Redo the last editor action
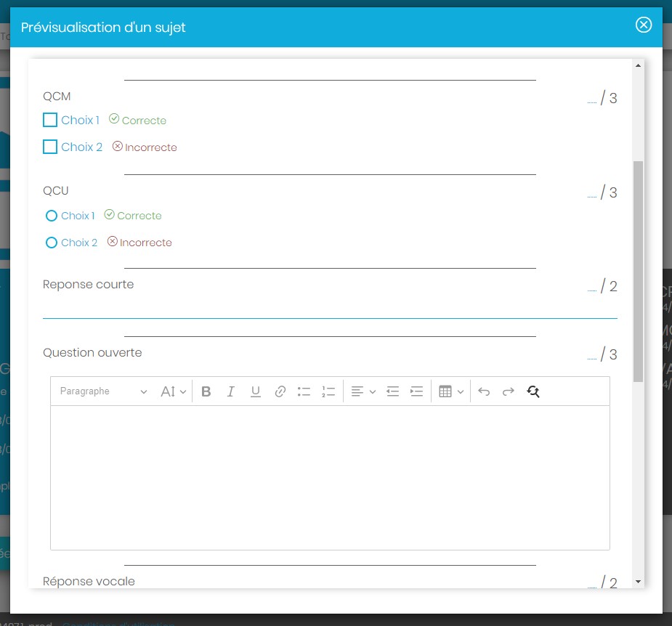Viewport: 672px width, 626px height. point(509,391)
